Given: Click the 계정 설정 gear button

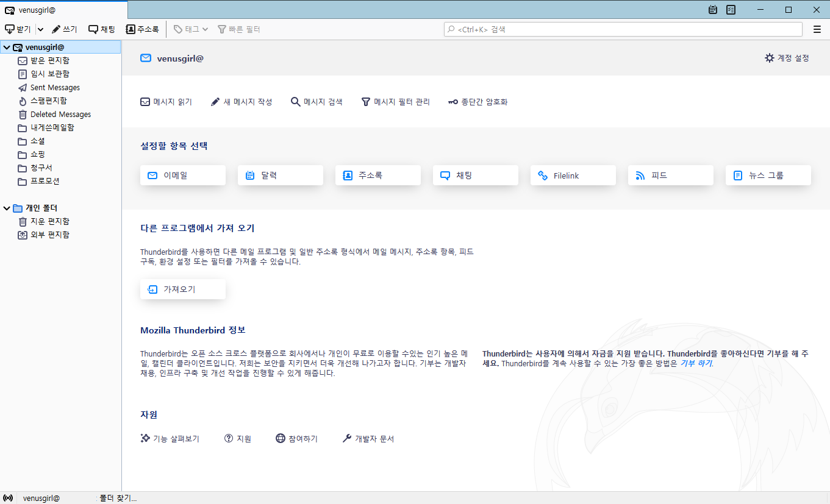Looking at the screenshot, I should 787,58.
